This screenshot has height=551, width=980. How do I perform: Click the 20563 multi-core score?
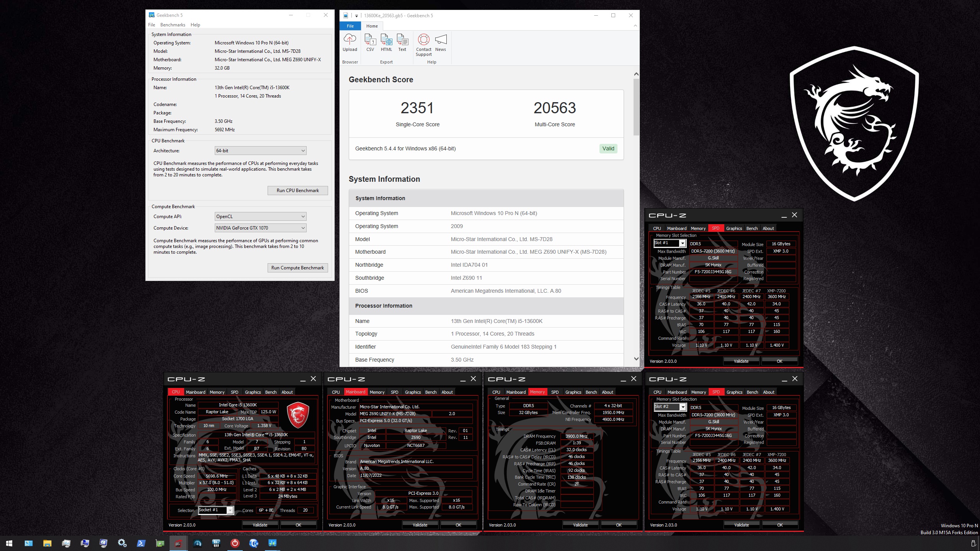tap(554, 108)
